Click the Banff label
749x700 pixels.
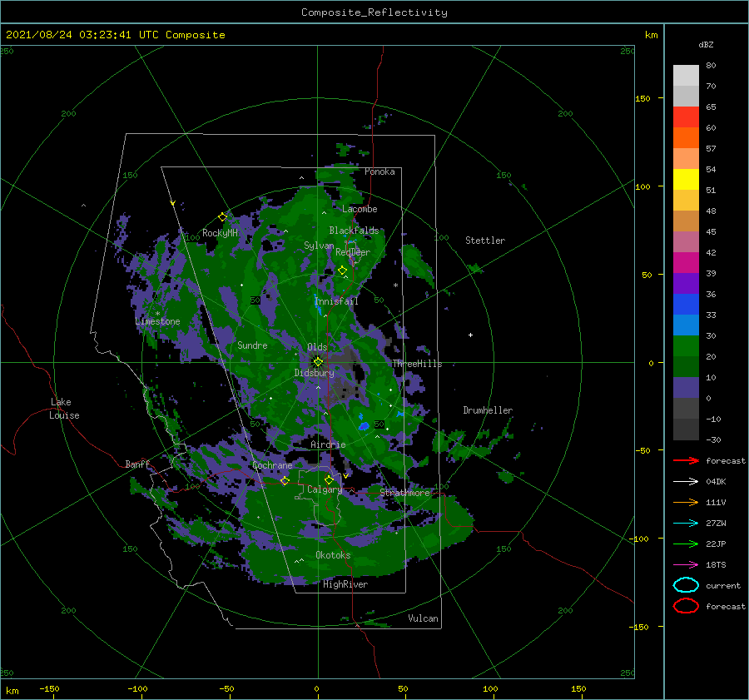137,464
